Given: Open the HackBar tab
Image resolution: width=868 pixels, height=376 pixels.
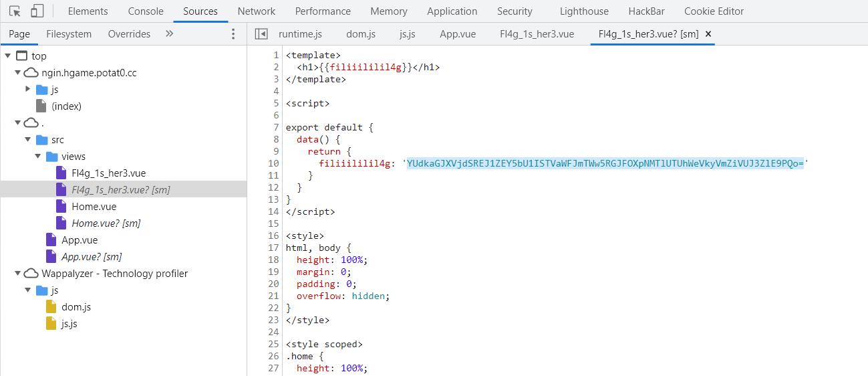Looking at the screenshot, I should click(646, 11).
